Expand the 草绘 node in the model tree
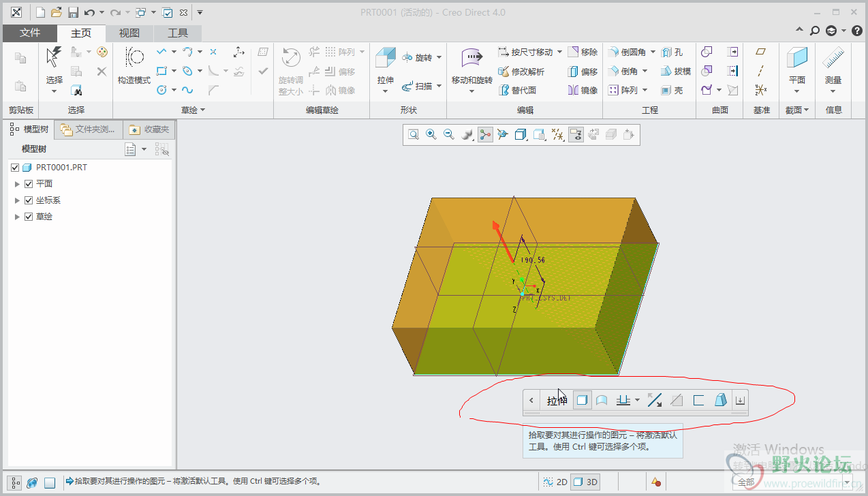 coord(18,217)
